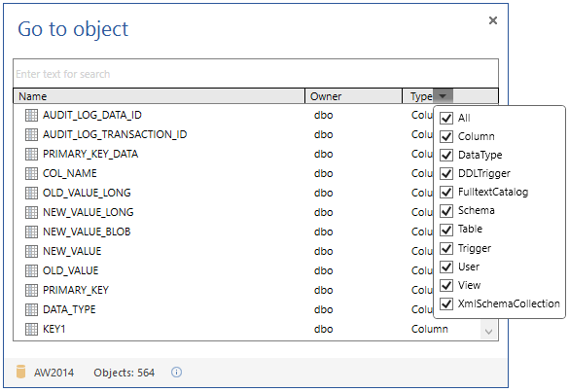Click the column icon next to NEW_VALUE_BLOB

tap(31, 232)
